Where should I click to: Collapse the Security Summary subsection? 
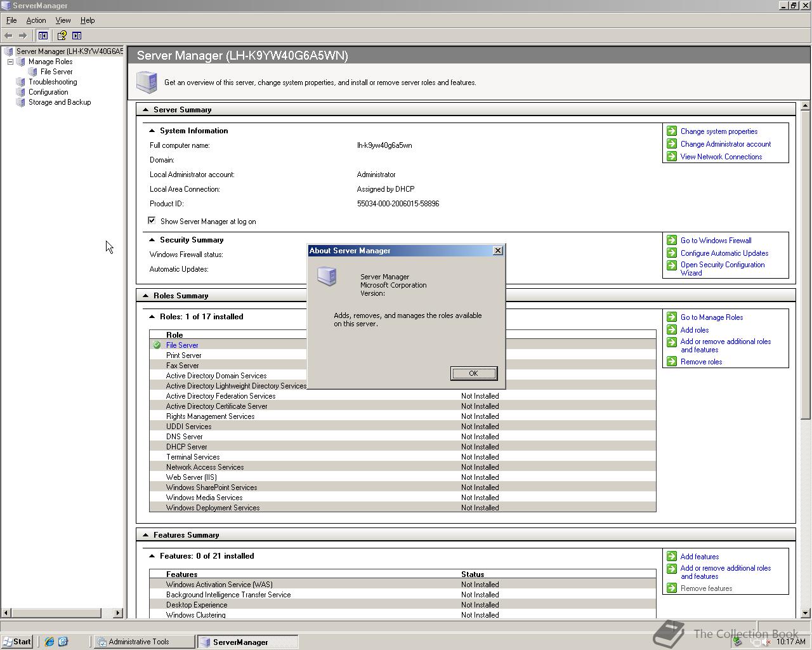[152, 240]
